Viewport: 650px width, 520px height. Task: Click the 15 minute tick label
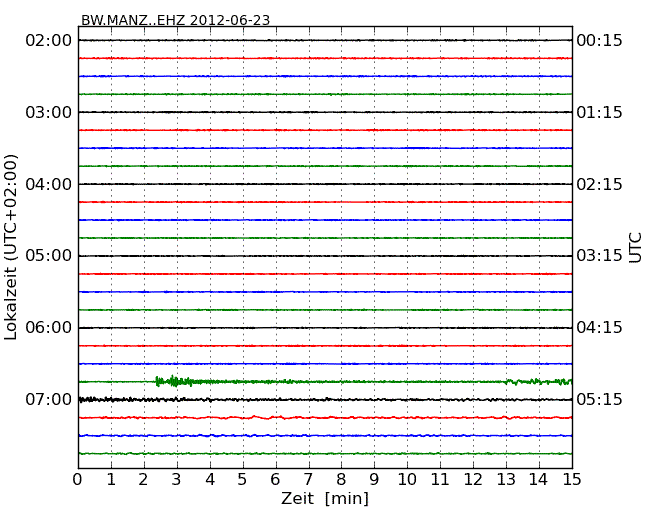coord(572,480)
